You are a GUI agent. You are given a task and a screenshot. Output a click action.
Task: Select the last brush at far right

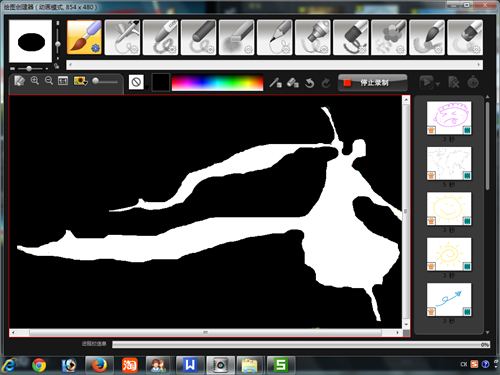point(464,37)
